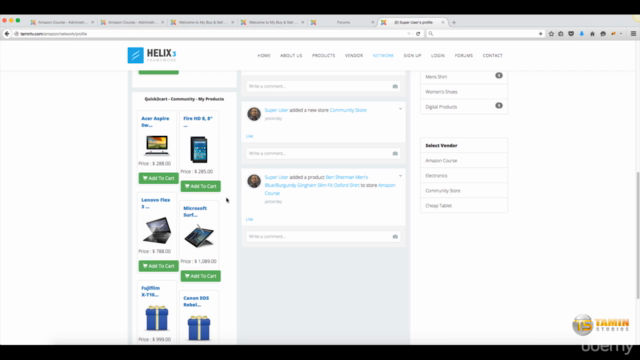Add Microsoft Surface to cart
The width and height of the screenshot is (640, 360).
pyautogui.click(x=200, y=276)
